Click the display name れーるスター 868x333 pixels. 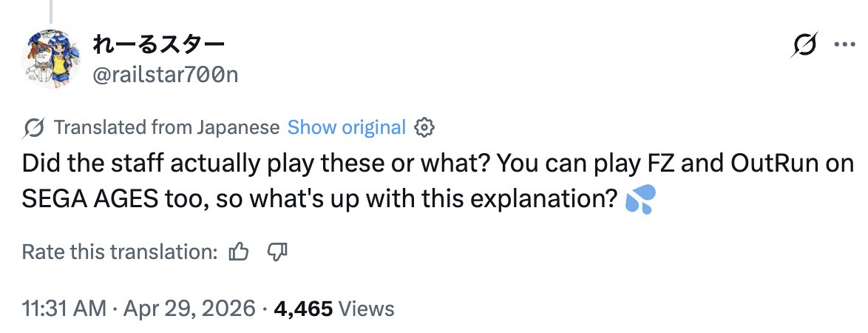(x=158, y=45)
